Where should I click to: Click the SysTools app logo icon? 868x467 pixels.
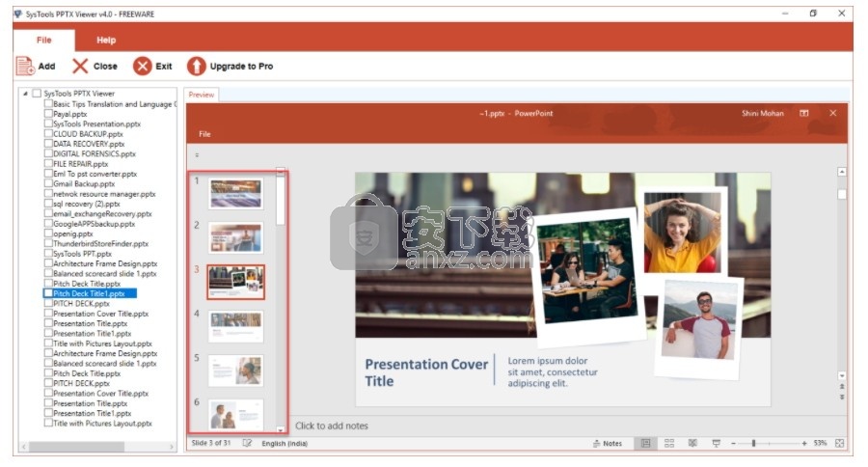tap(18, 14)
